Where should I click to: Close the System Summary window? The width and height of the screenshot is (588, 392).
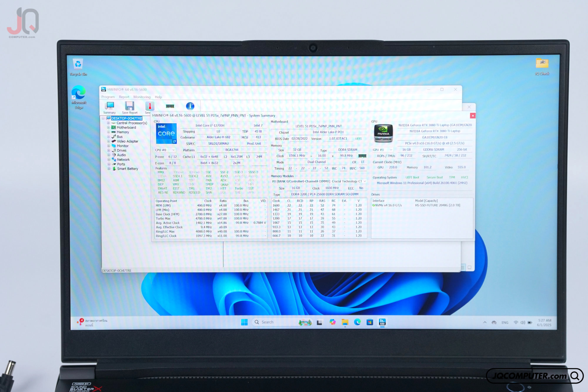click(x=473, y=116)
